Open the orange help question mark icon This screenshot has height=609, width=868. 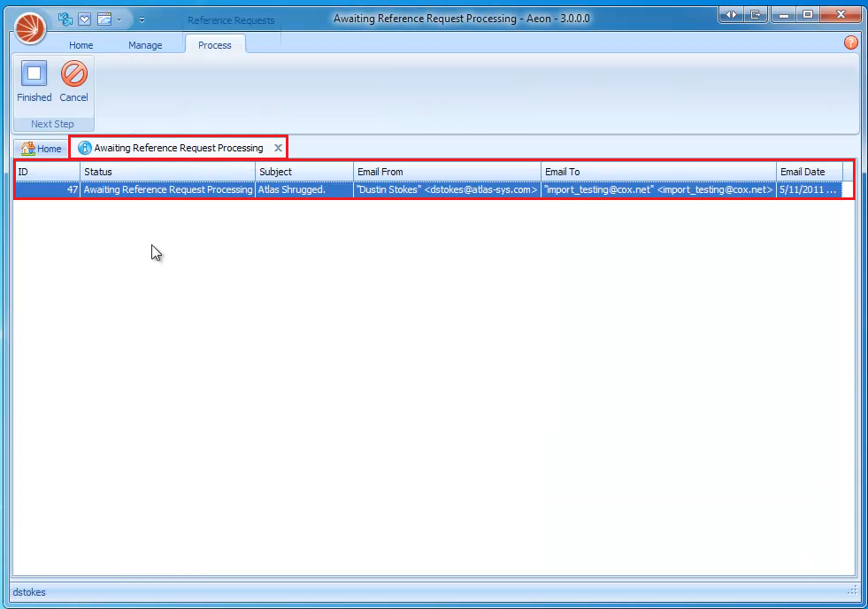click(850, 42)
